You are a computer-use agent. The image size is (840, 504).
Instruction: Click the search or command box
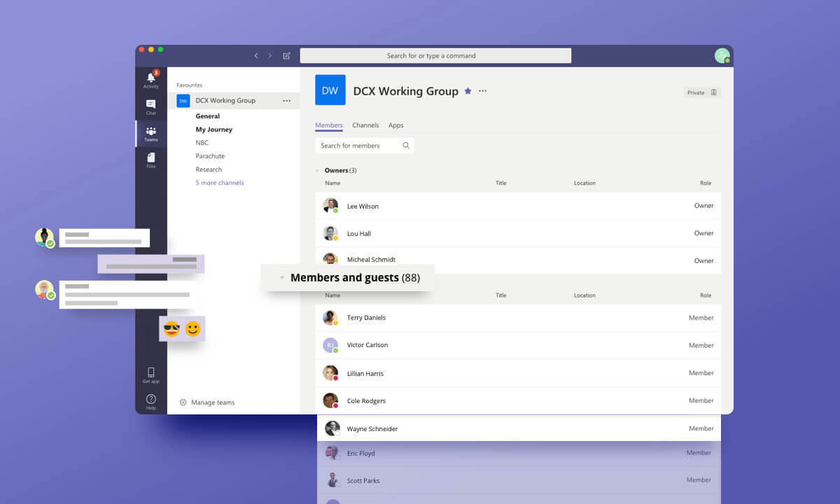[x=435, y=56]
